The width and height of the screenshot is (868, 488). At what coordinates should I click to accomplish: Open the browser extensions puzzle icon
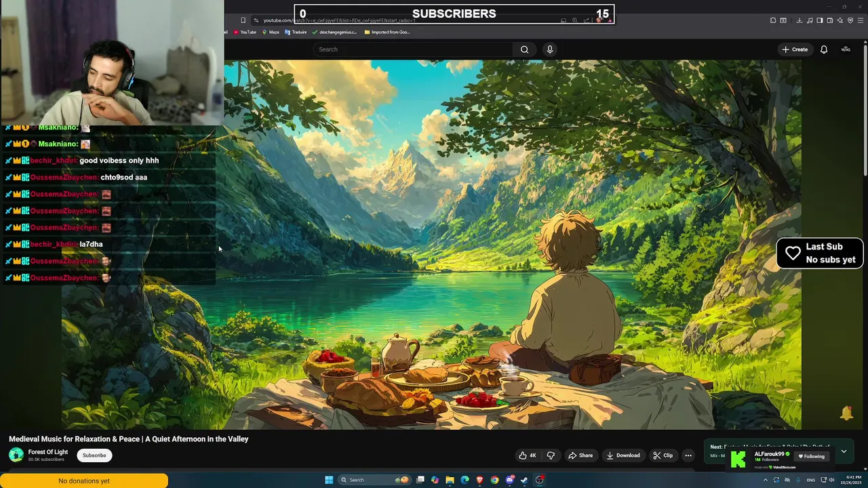tap(773, 20)
